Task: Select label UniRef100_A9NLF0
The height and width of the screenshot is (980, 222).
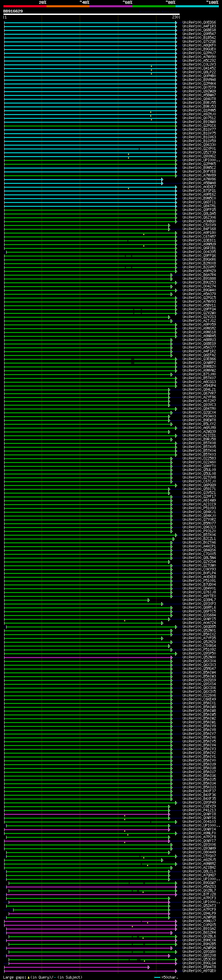Action: (199, 833)
